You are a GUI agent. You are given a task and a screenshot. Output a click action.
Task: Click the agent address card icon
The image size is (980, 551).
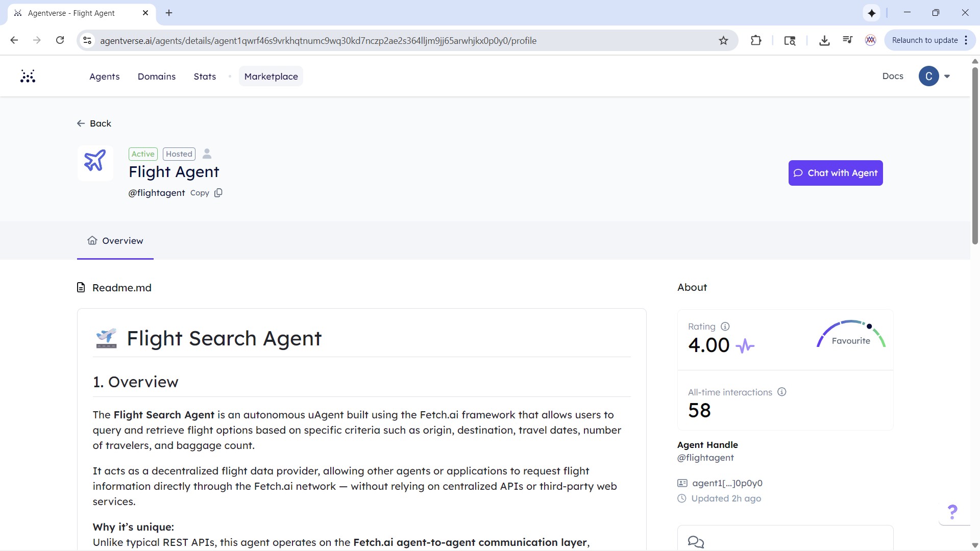tap(682, 483)
